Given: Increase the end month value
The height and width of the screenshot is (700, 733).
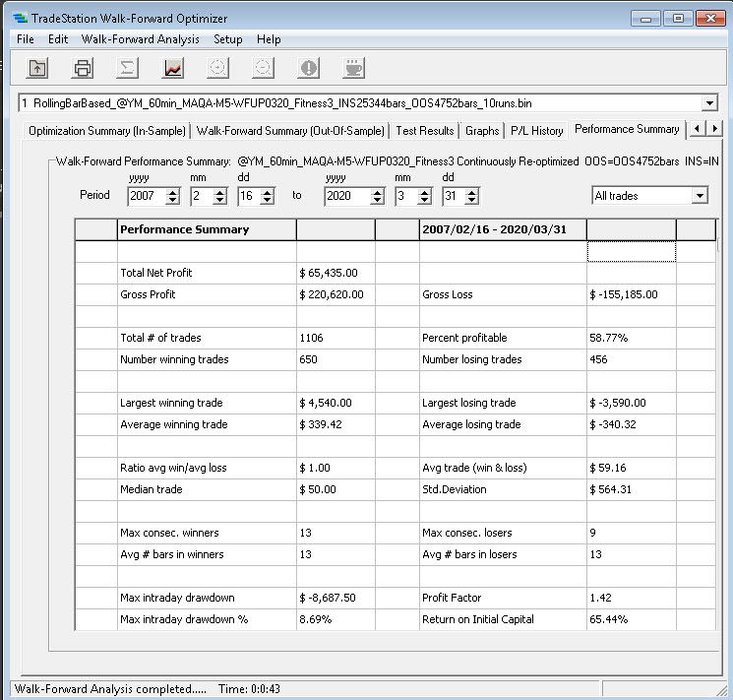Looking at the screenshot, I should [424, 191].
